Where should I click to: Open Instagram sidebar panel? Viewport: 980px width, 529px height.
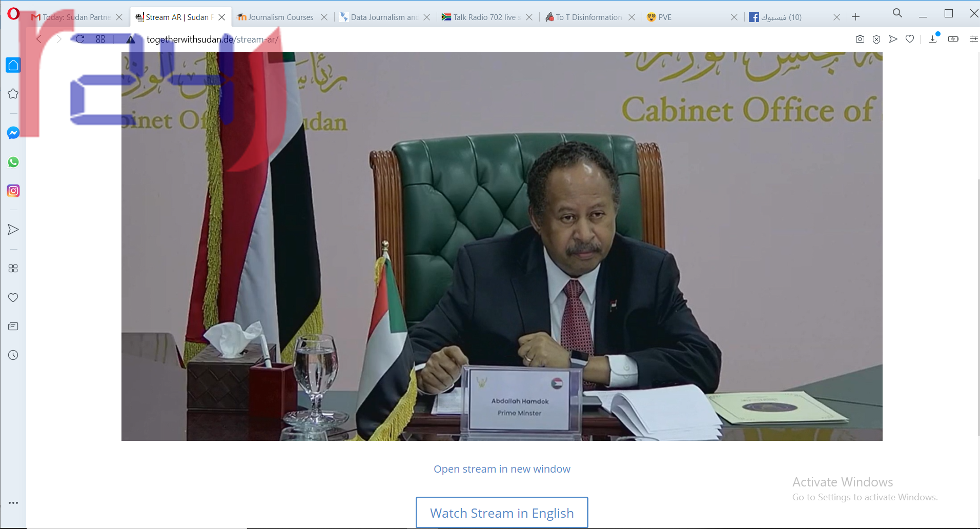(x=13, y=191)
